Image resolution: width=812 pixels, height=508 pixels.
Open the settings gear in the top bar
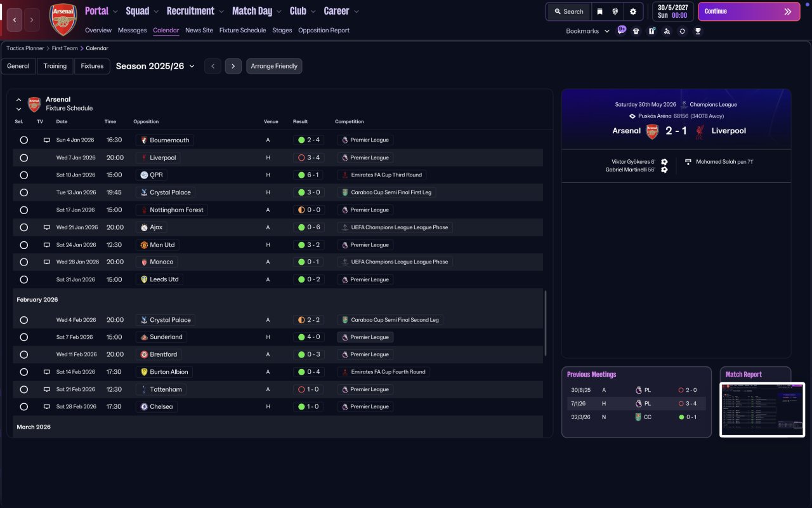[x=633, y=11]
